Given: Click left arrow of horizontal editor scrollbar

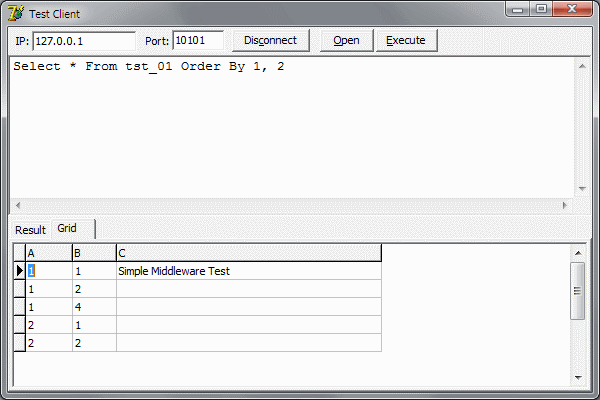Looking at the screenshot, I should 17,205.
